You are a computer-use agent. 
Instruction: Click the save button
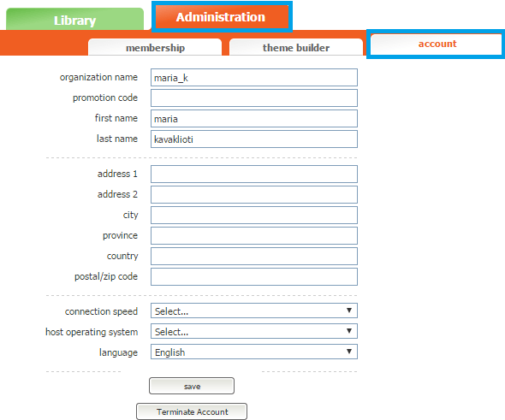192,386
